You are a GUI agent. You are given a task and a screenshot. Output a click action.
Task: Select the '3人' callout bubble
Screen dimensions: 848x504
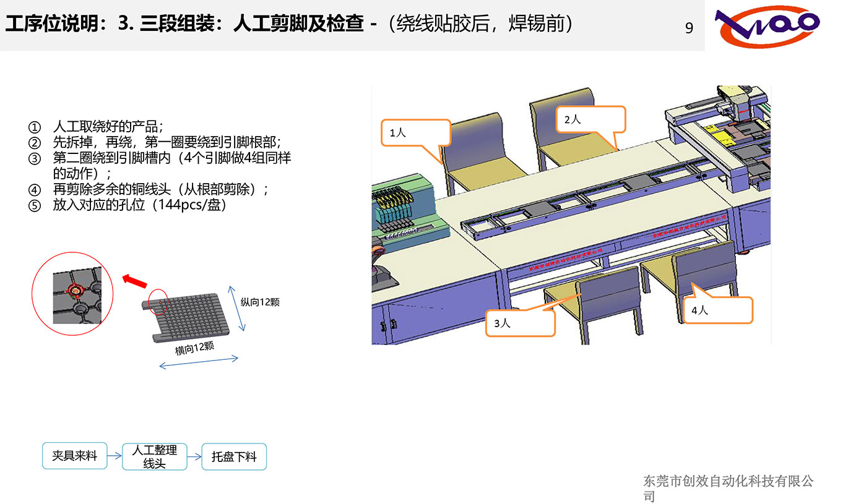click(519, 322)
